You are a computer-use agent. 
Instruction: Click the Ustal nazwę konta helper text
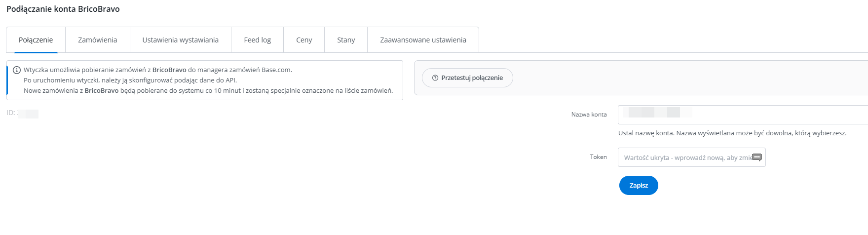732,133
